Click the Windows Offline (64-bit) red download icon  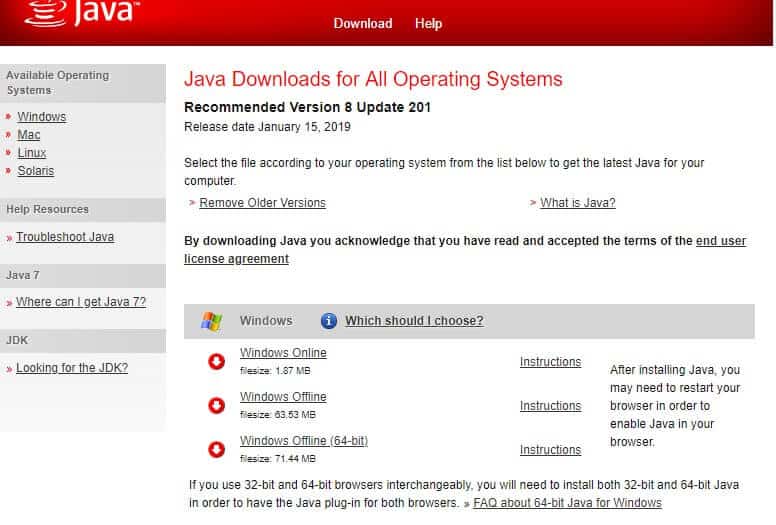pos(216,449)
